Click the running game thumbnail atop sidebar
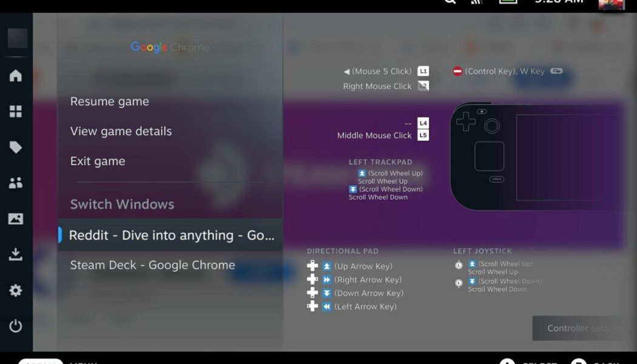This screenshot has width=637, height=364. [18, 38]
